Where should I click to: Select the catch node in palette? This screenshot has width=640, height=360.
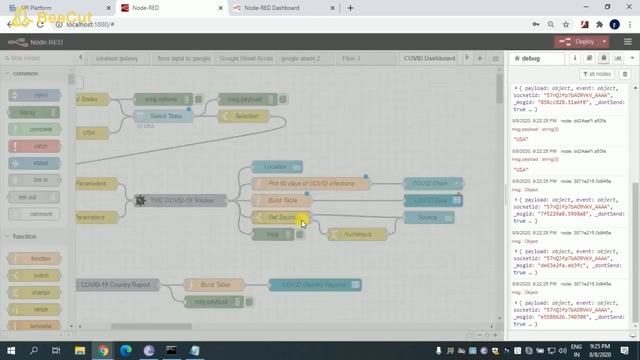pos(34,146)
